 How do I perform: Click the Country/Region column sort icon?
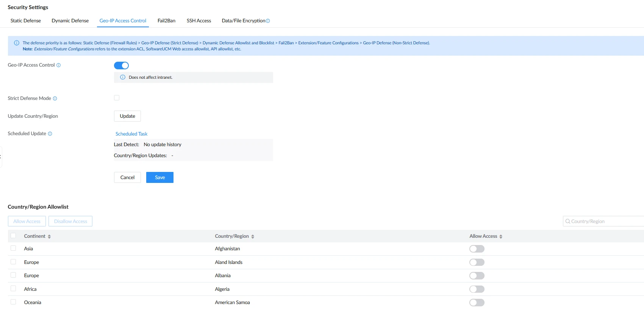(x=253, y=236)
